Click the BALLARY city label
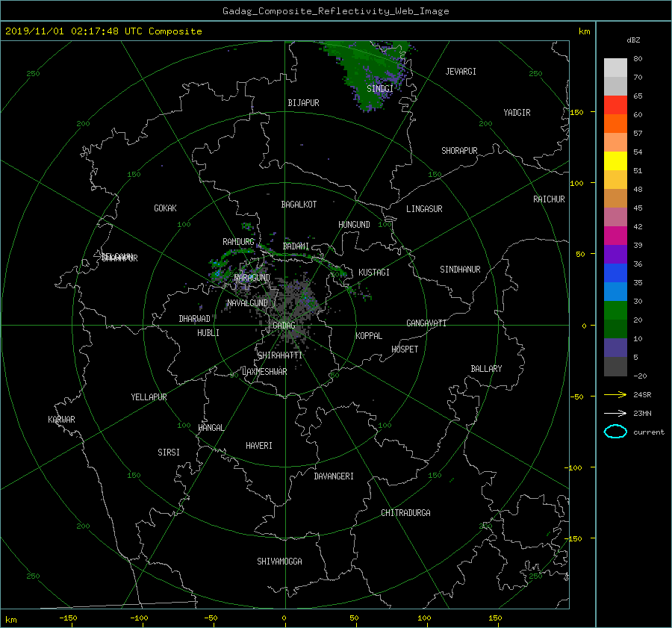Viewport: 672px width, 628px height. coord(486,369)
